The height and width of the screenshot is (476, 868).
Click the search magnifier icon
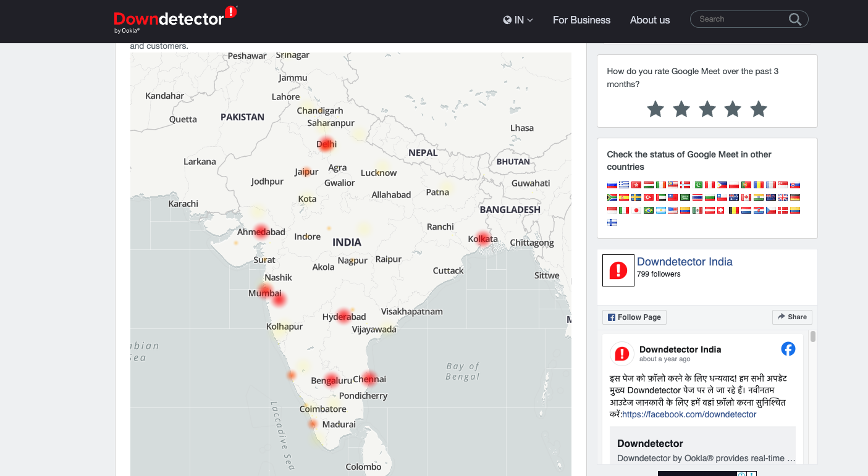click(794, 19)
